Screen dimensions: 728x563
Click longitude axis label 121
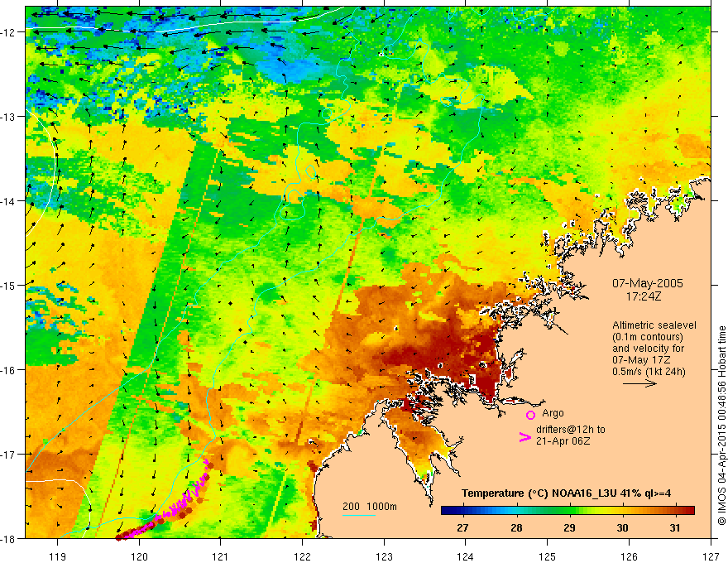(221, 556)
